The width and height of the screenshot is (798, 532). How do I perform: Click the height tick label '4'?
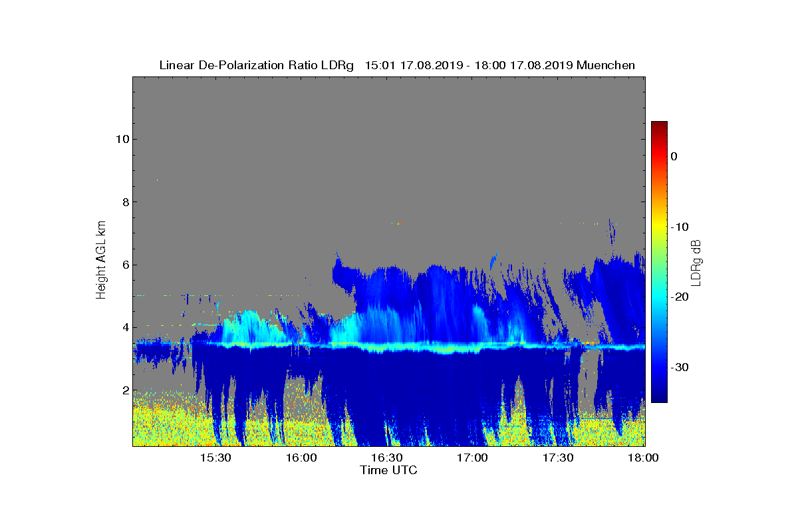124,327
